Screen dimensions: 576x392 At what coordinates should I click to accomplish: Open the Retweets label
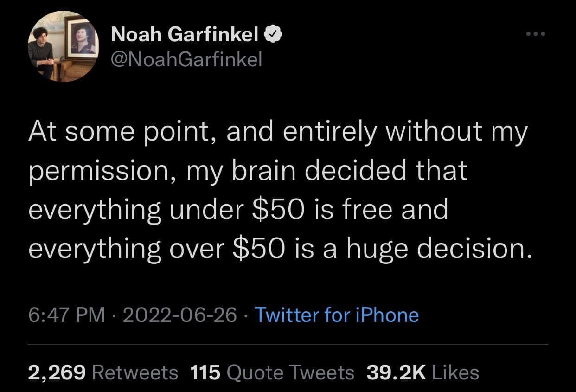[135, 372]
